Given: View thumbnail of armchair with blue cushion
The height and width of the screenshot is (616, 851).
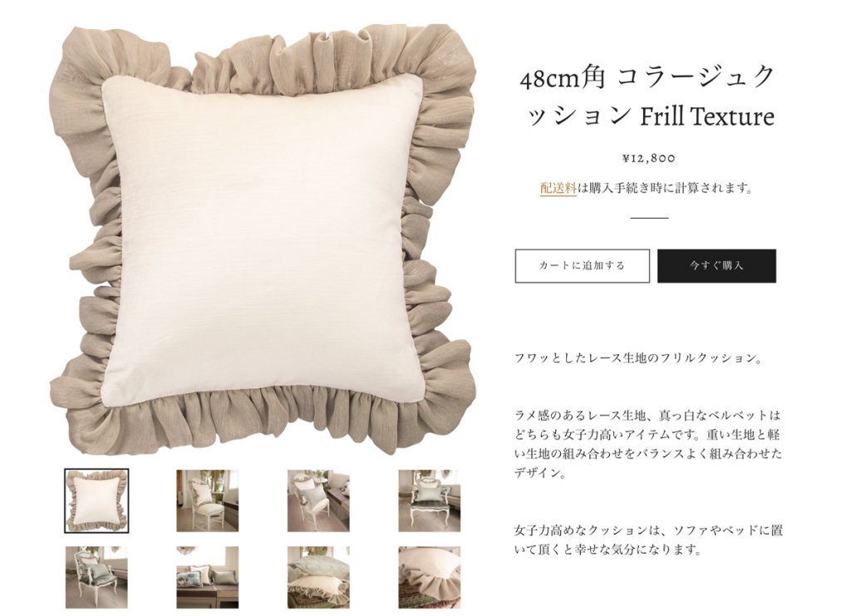Looking at the screenshot, I should (96, 577).
